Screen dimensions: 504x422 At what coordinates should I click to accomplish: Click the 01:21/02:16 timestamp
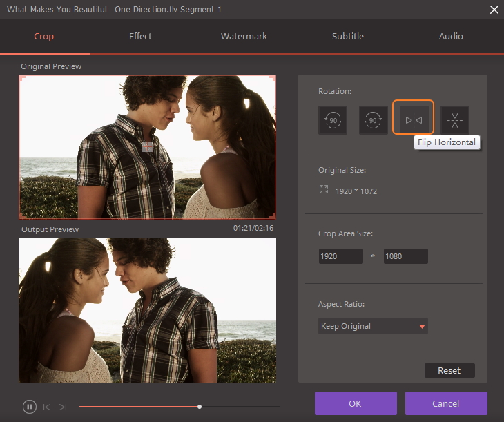coord(253,228)
